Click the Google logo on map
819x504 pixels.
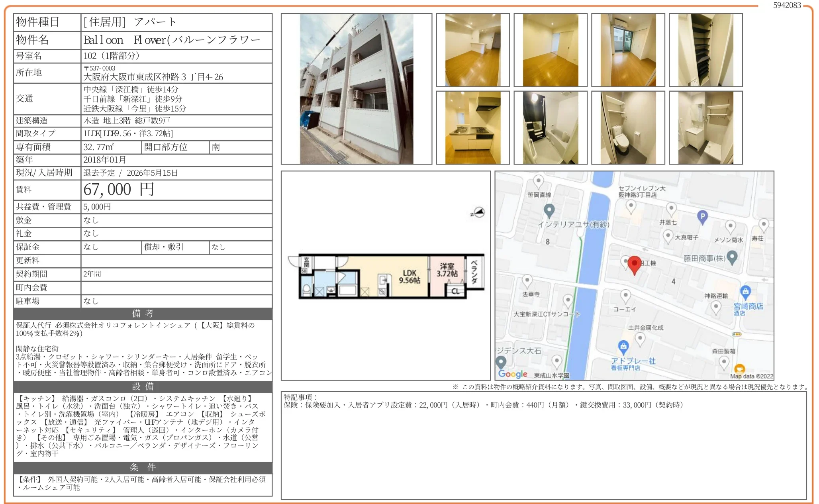513,374
